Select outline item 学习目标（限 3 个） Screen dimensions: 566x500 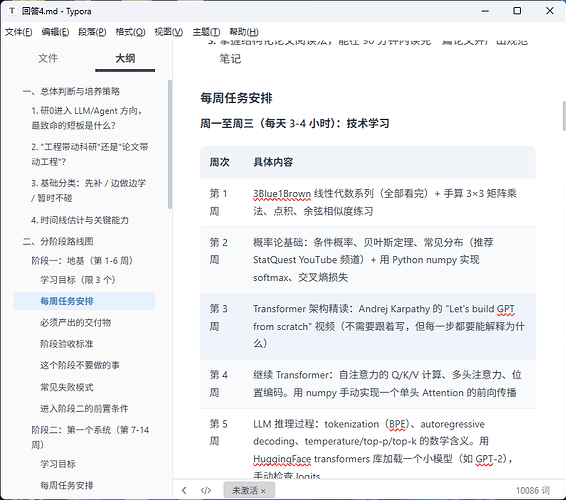(77, 280)
